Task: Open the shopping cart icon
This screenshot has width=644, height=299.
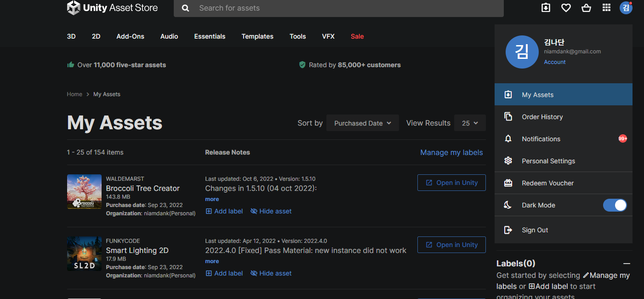Action: (x=586, y=8)
